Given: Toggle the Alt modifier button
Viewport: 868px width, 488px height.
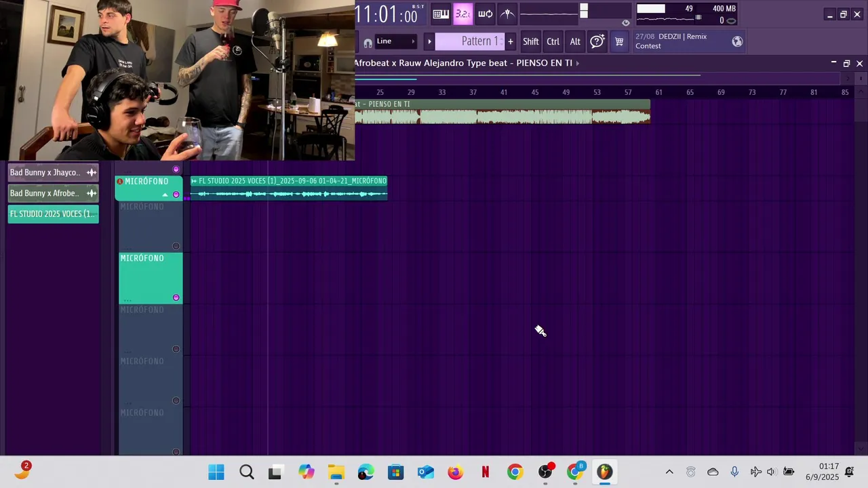Looking at the screenshot, I should 575,41.
